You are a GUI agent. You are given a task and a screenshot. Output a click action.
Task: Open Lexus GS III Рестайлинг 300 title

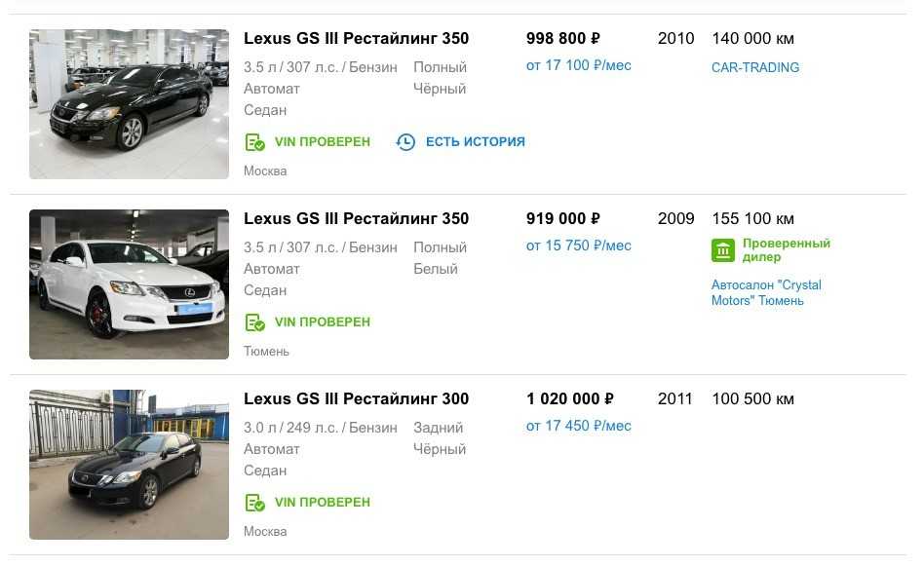tap(356, 399)
